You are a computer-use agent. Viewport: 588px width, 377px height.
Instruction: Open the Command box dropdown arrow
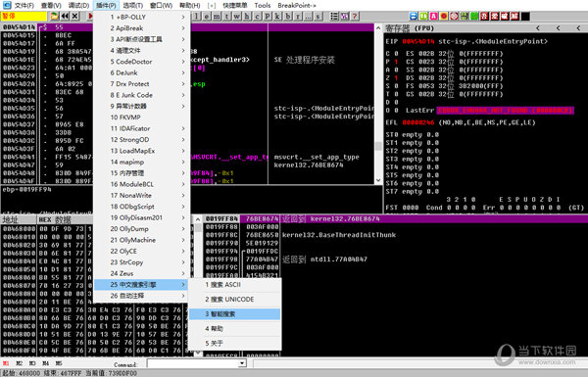(242, 363)
